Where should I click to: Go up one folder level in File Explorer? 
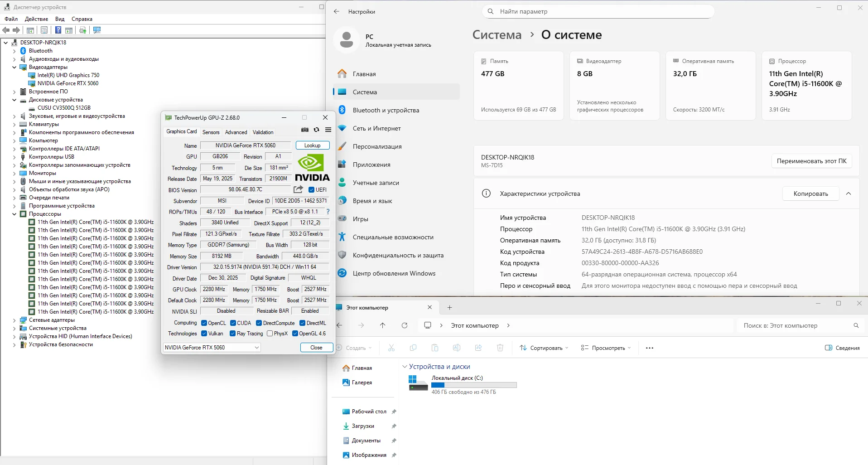click(383, 325)
